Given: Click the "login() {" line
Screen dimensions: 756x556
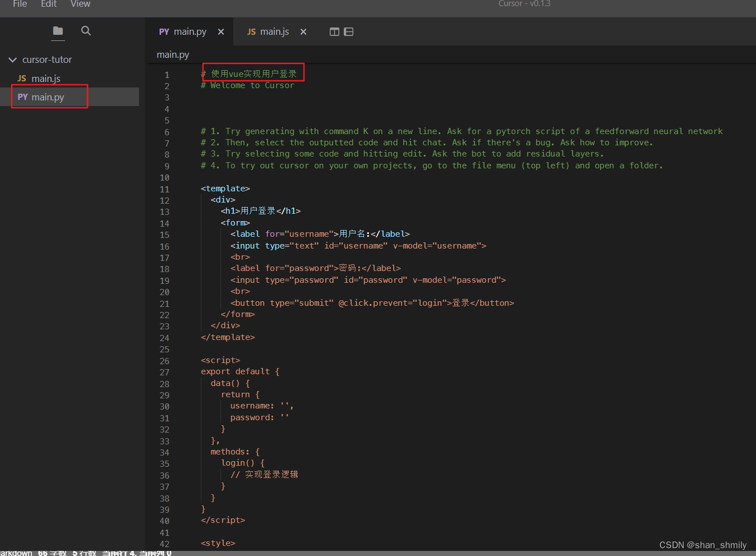Looking at the screenshot, I should [243, 463].
